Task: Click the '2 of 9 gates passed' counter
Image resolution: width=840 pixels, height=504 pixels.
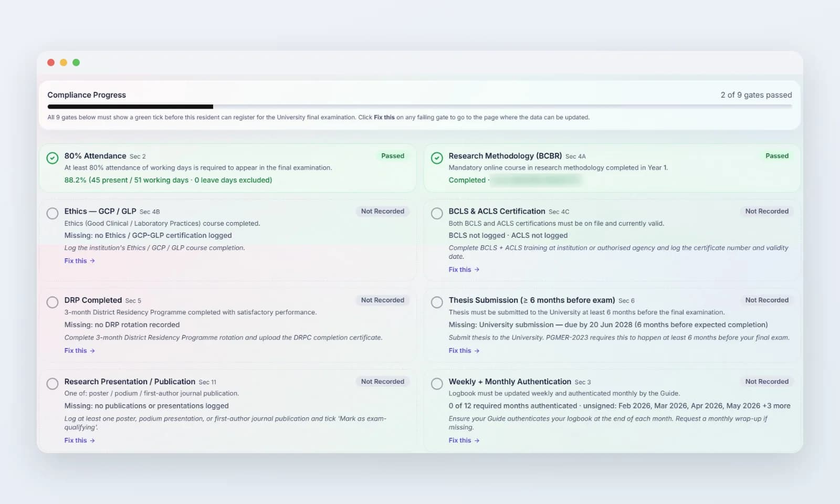Action: (x=756, y=95)
